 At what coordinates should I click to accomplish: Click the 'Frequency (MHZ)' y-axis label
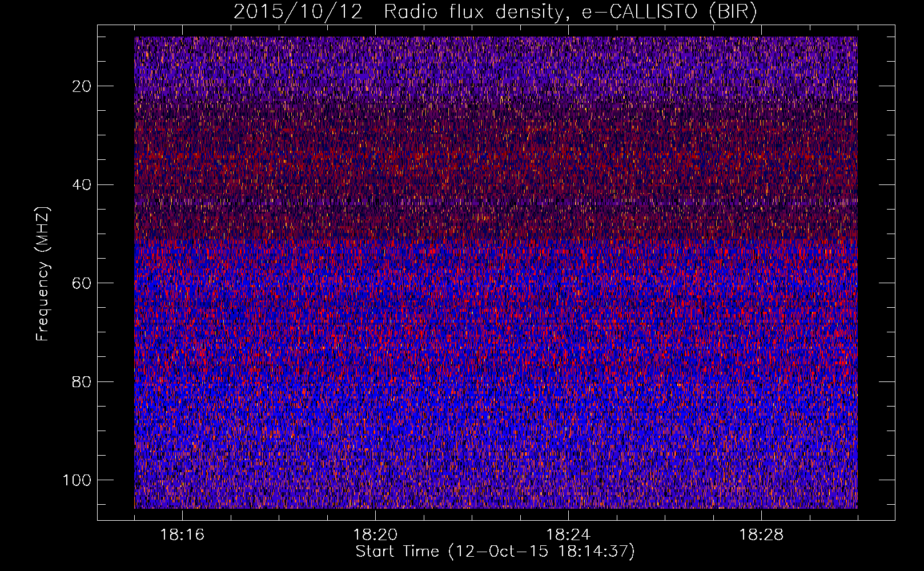click(43, 274)
